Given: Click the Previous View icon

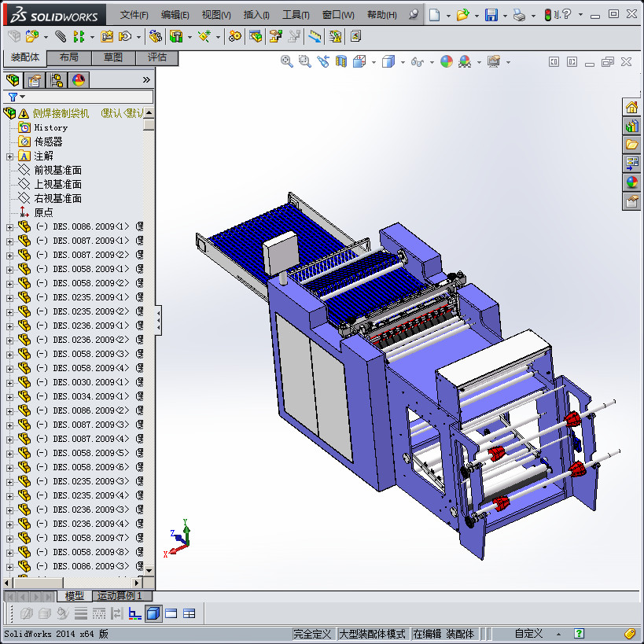Looking at the screenshot, I should click(x=323, y=61).
